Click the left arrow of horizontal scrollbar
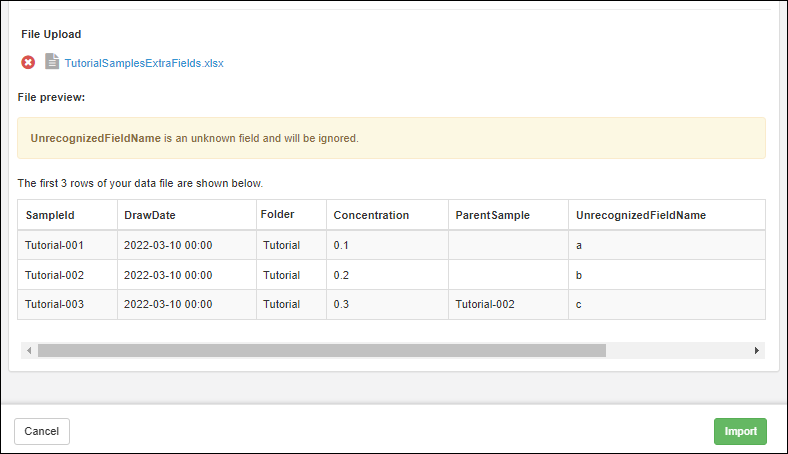Viewport: 788px width, 454px height. (28, 351)
